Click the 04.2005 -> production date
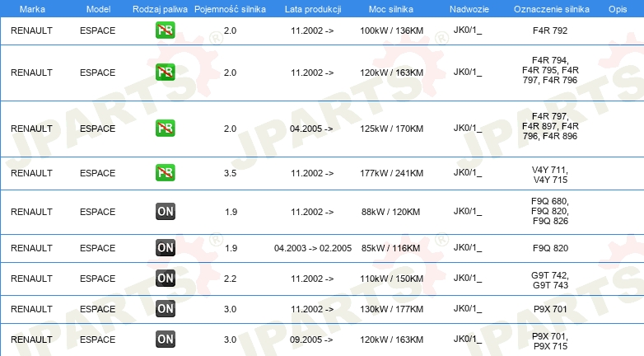Viewport: 644px width, 356px height. (311, 129)
